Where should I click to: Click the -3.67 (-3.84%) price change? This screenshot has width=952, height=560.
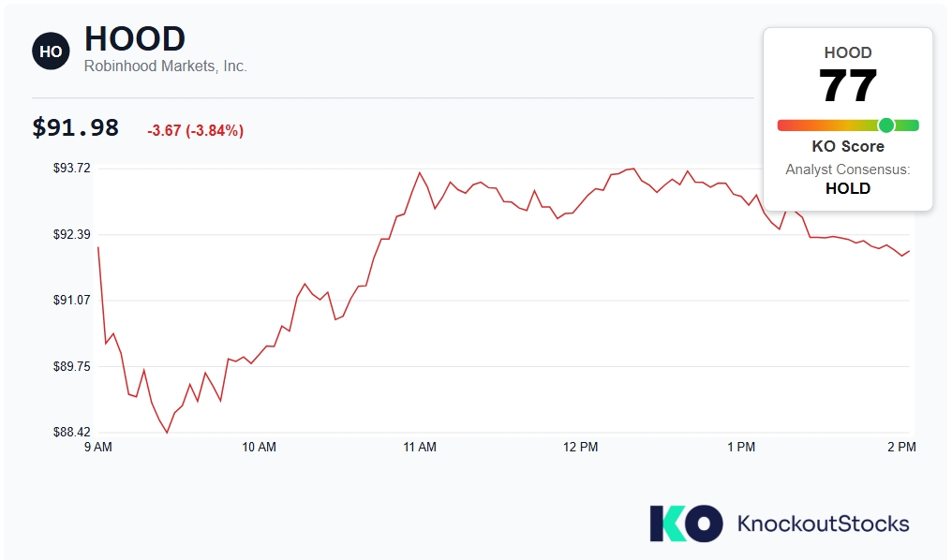(195, 130)
